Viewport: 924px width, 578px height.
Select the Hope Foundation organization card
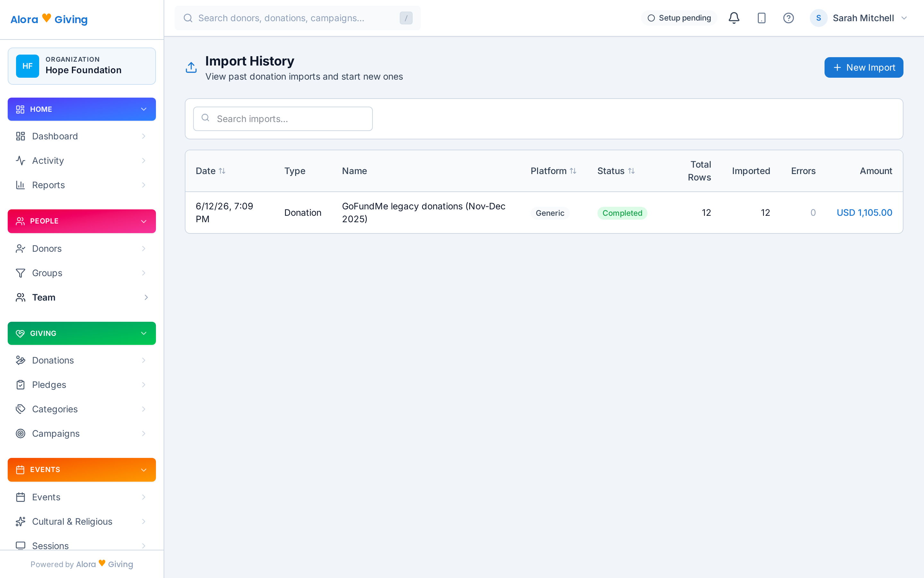tap(82, 66)
